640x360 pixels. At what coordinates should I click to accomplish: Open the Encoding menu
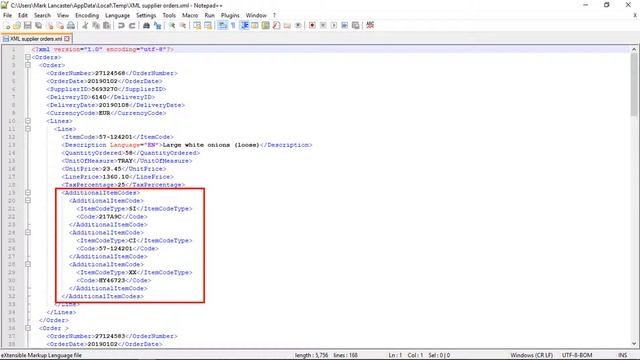click(x=87, y=15)
